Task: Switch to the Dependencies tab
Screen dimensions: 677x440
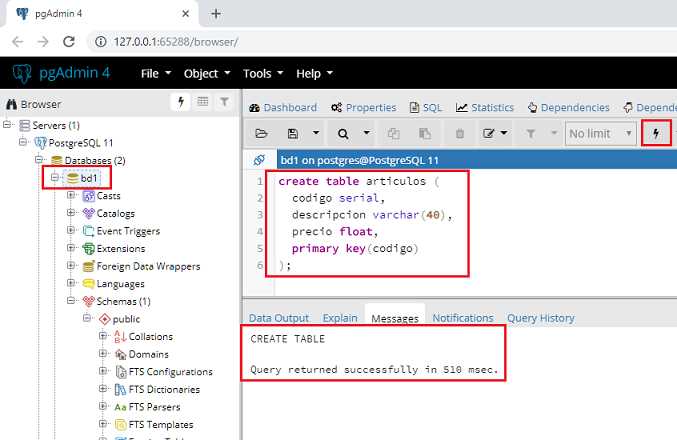Action: [568, 108]
